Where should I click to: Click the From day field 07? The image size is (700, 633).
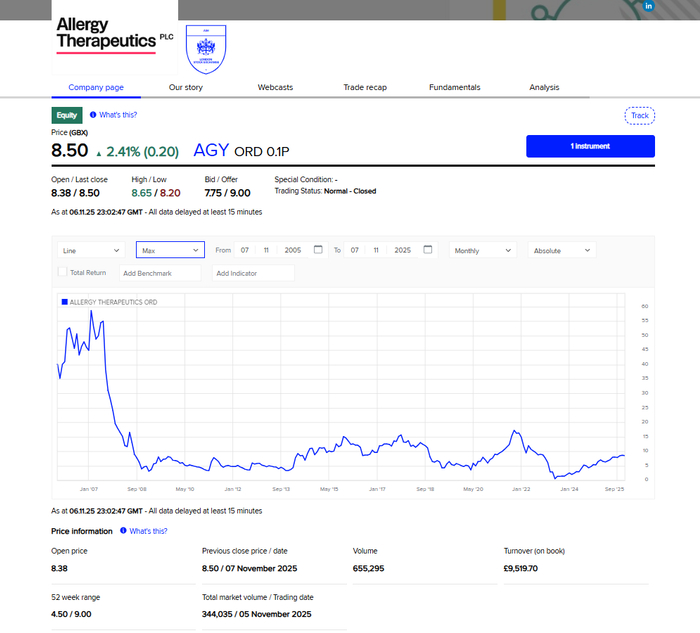[x=245, y=250]
